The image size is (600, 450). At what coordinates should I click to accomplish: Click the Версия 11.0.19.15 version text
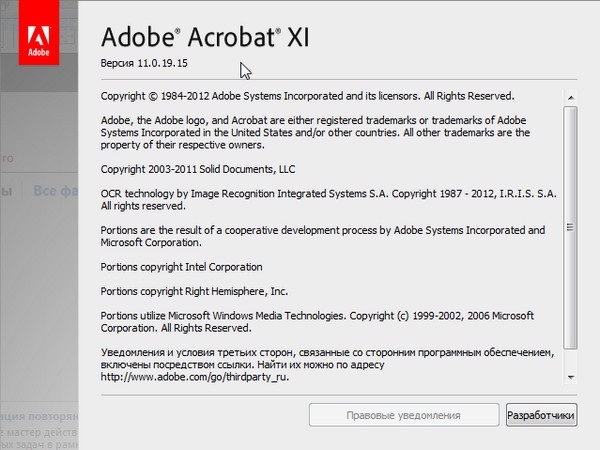coord(144,64)
